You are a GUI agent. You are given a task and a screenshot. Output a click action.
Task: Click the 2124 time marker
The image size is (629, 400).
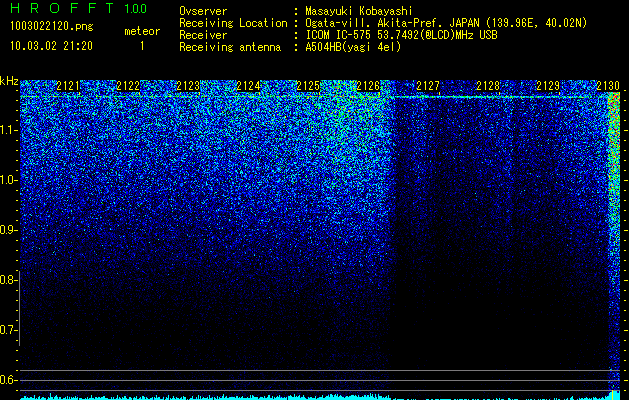248,86
